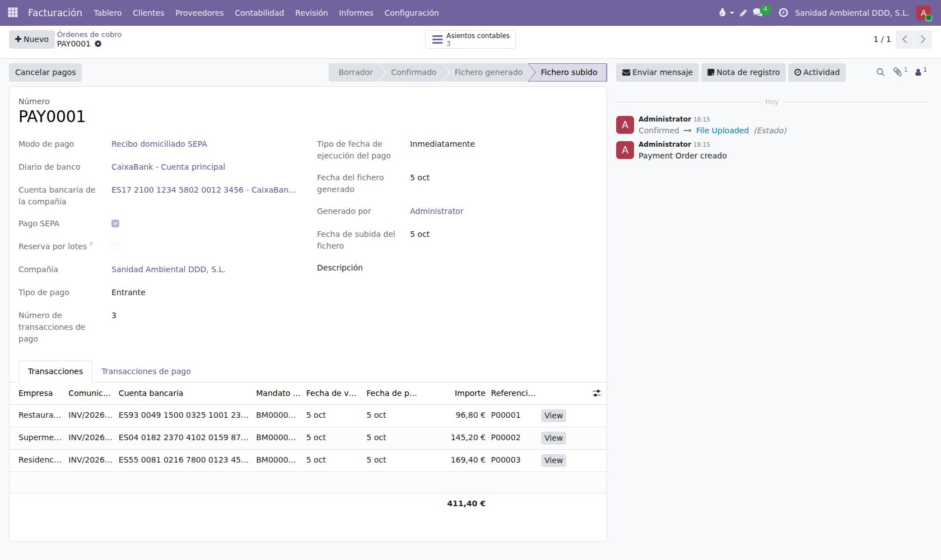The width and height of the screenshot is (941, 560).
Task: Open the Administrator user avatar menu
Action: click(924, 12)
